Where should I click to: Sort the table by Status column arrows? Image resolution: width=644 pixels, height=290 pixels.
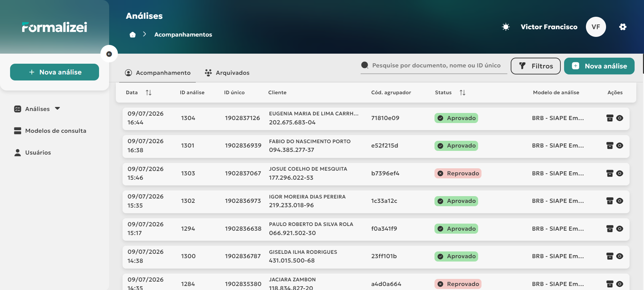coord(462,93)
